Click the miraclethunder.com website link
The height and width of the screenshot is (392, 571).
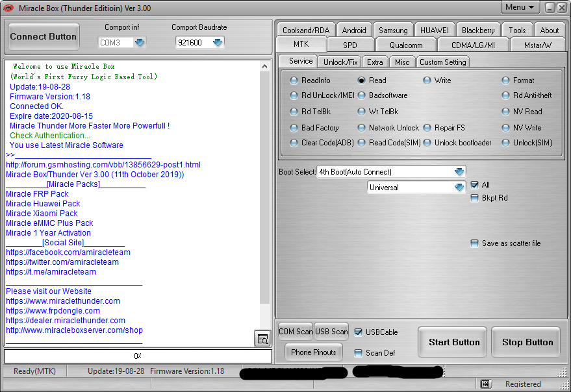coord(63,301)
